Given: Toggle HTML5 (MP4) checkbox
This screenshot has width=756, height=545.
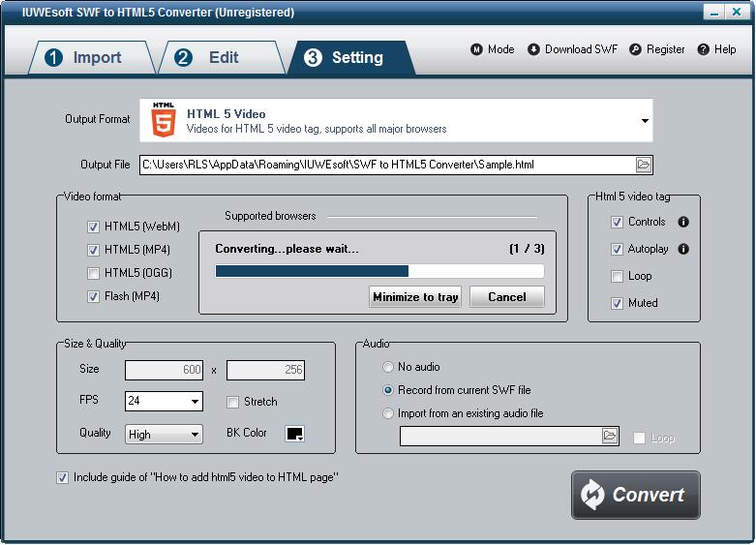Looking at the screenshot, I should click(x=93, y=250).
